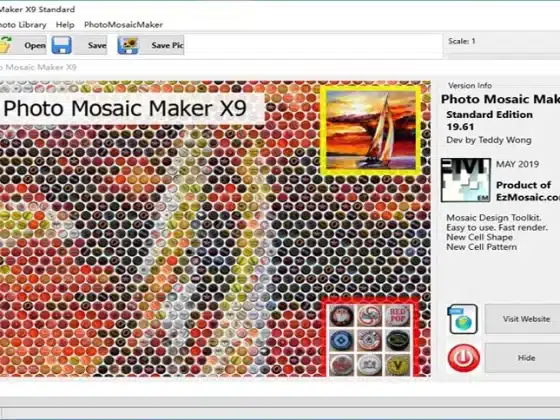Screen dimensions: 560x420
Task: Click the Mosaic Design Toolkit text
Action: pos(494,218)
